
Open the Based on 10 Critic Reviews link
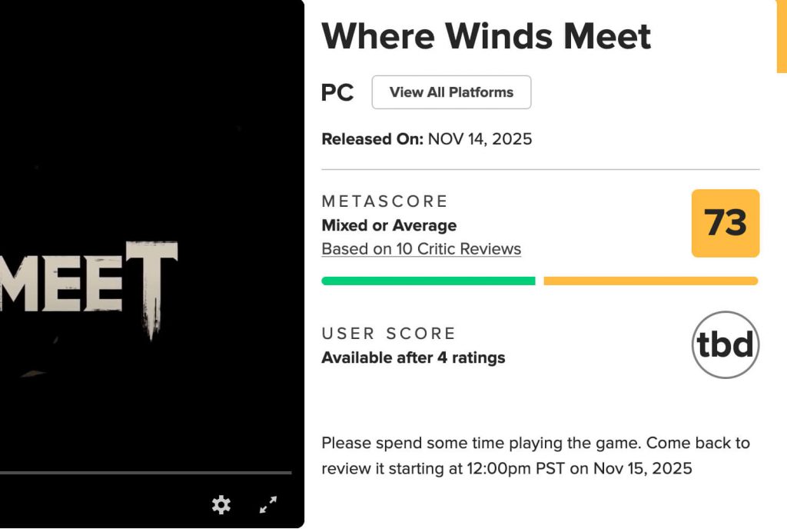point(421,249)
